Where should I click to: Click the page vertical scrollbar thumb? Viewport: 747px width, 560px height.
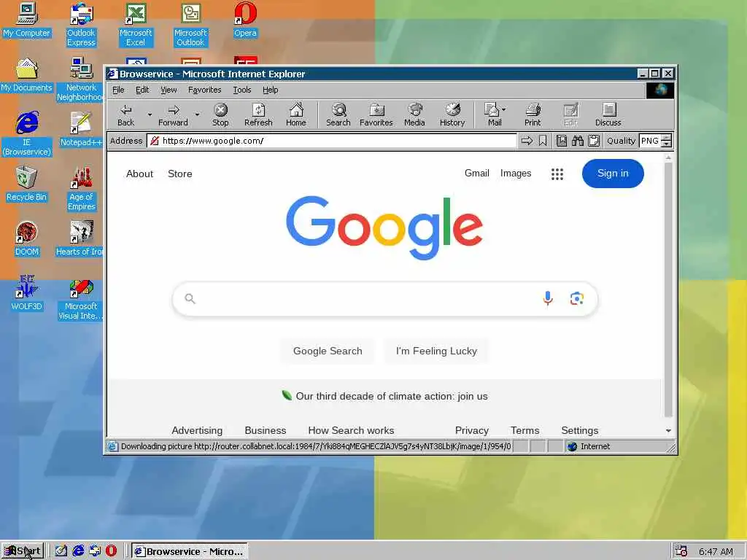coord(668,289)
